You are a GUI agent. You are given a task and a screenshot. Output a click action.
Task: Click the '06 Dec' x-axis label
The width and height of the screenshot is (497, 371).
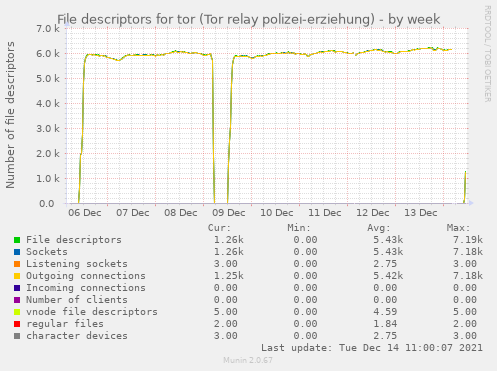[85, 213]
